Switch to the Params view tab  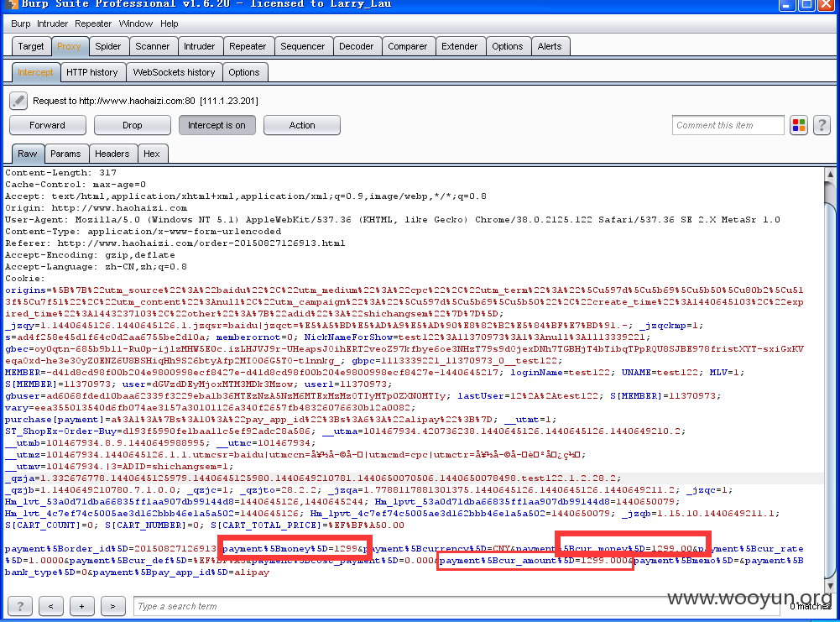pos(65,154)
